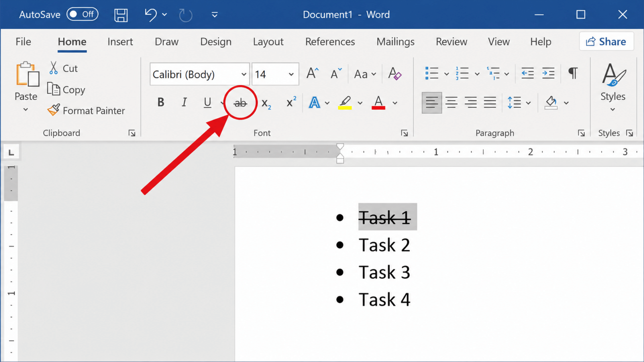Click the tab selector L button

(11, 152)
